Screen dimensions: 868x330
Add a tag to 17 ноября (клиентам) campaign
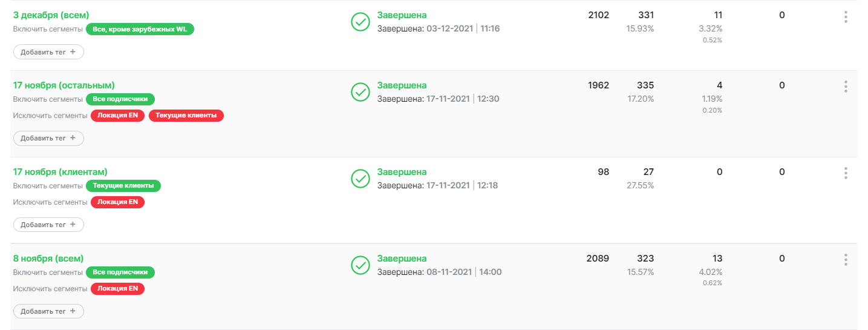(x=48, y=225)
